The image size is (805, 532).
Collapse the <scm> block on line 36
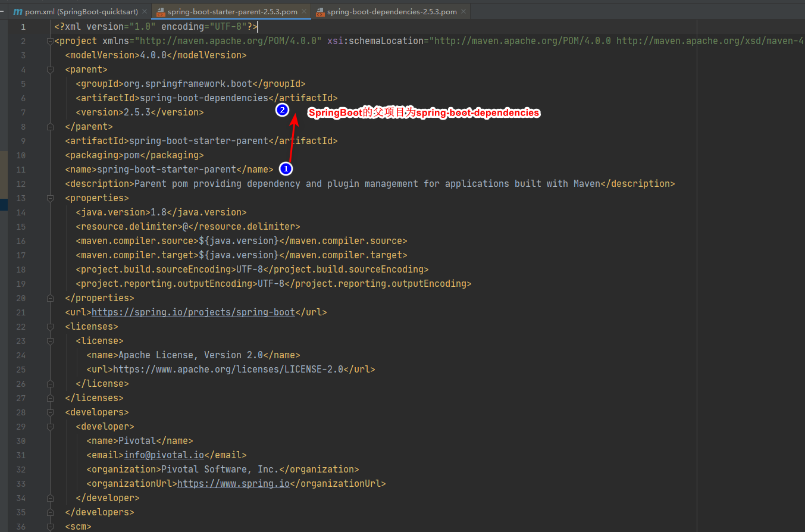[49, 527]
